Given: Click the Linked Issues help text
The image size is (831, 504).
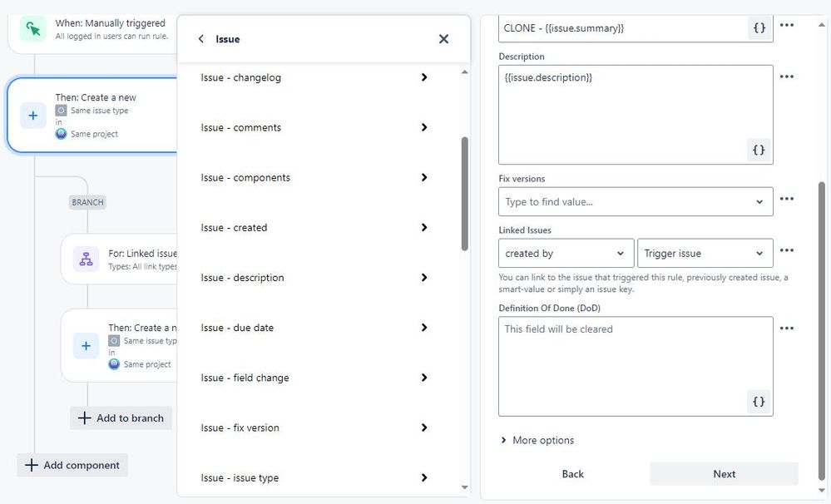Looking at the screenshot, I should click(x=643, y=284).
